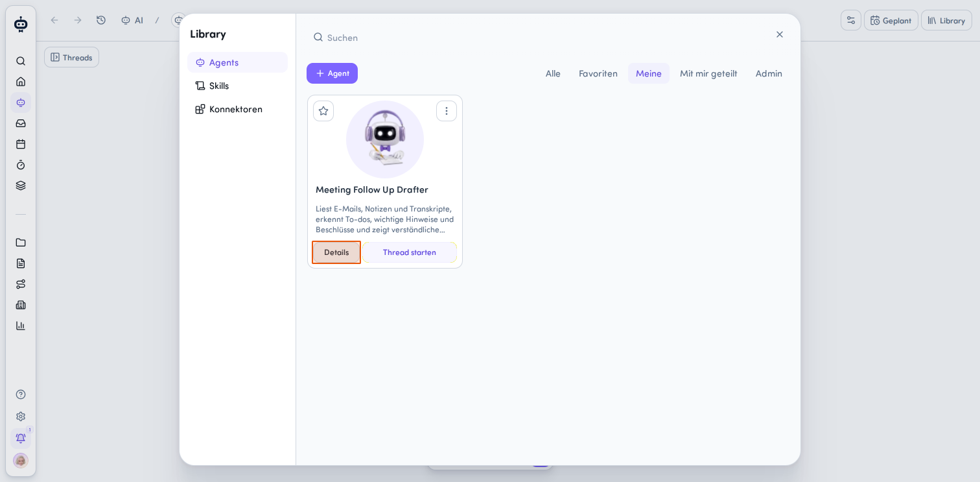Click the robot app logo in sidebar
980x482 pixels.
(21, 25)
